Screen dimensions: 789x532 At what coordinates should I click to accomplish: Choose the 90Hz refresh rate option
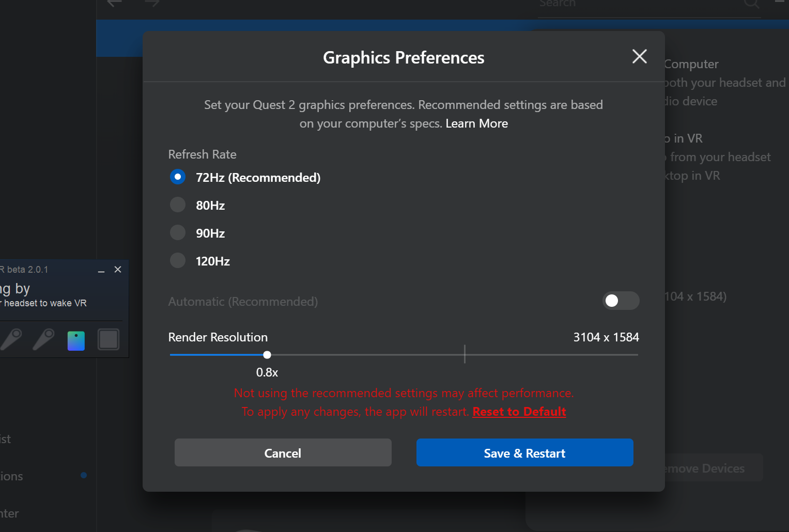(x=178, y=233)
